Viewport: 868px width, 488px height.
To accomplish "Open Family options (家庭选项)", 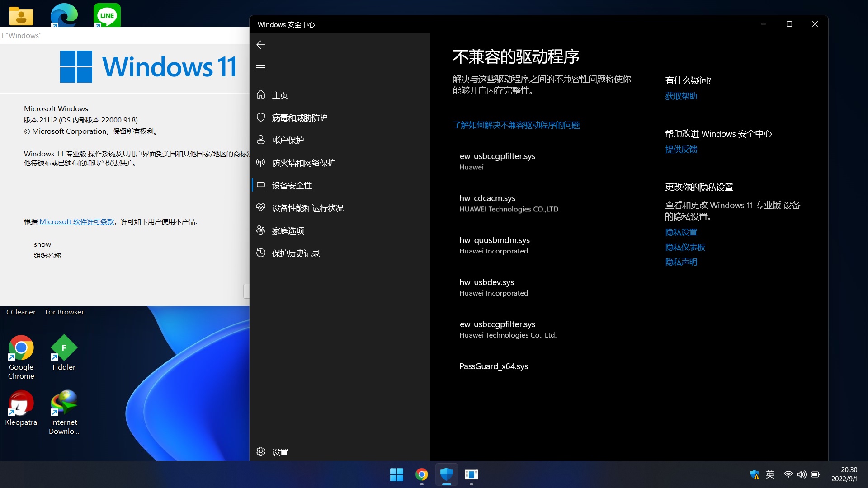I will [x=340, y=230].
